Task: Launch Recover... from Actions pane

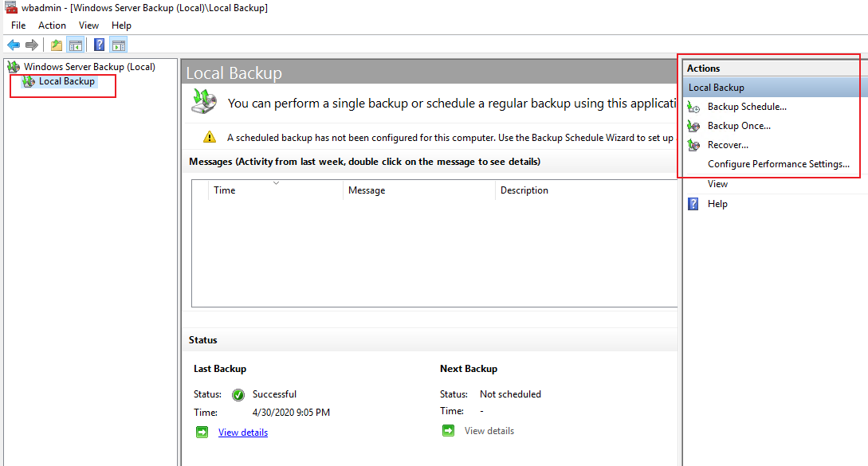Action: [x=728, y=145]
